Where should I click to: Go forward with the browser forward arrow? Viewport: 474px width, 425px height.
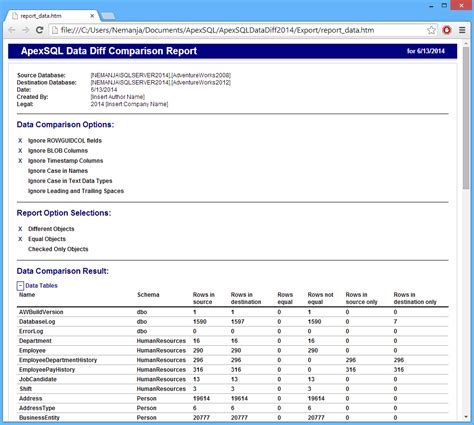(x=26, y=30)
